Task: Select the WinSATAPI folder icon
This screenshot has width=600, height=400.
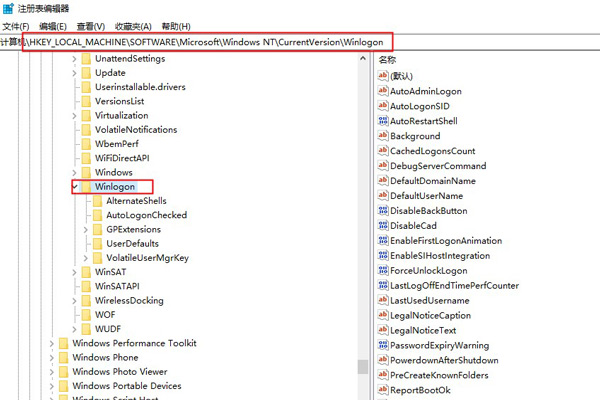Action: tap(86, 286)
